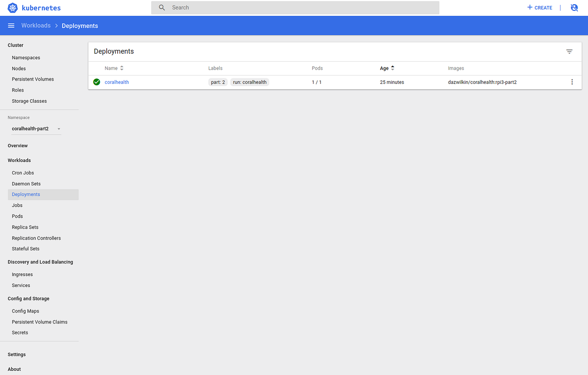Click the part: 2 label chip

pyautogui.click(x=218, y=82)
